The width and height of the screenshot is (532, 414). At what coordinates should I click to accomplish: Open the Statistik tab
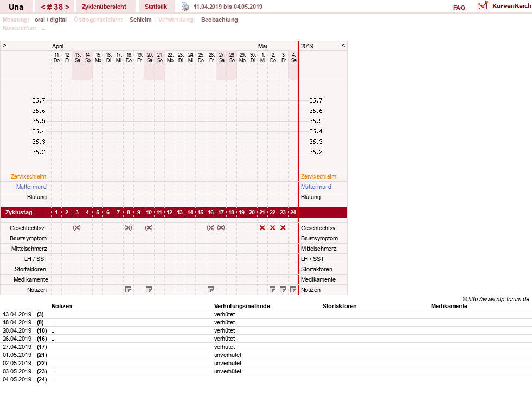click(x=156, y=7)
